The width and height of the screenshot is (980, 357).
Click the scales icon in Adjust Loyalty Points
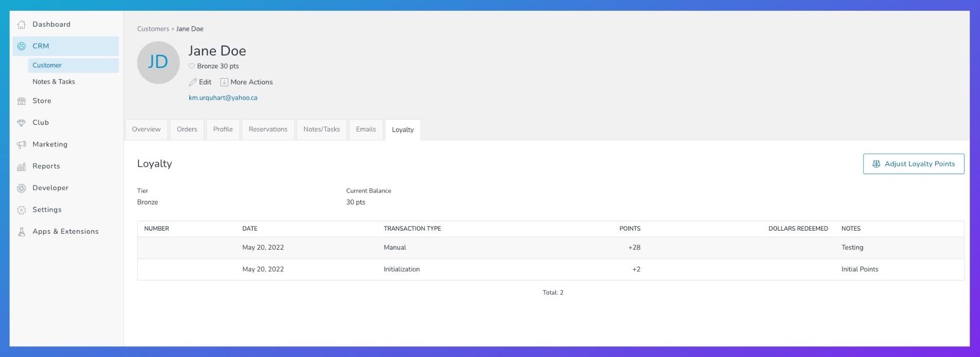[876, 164]
